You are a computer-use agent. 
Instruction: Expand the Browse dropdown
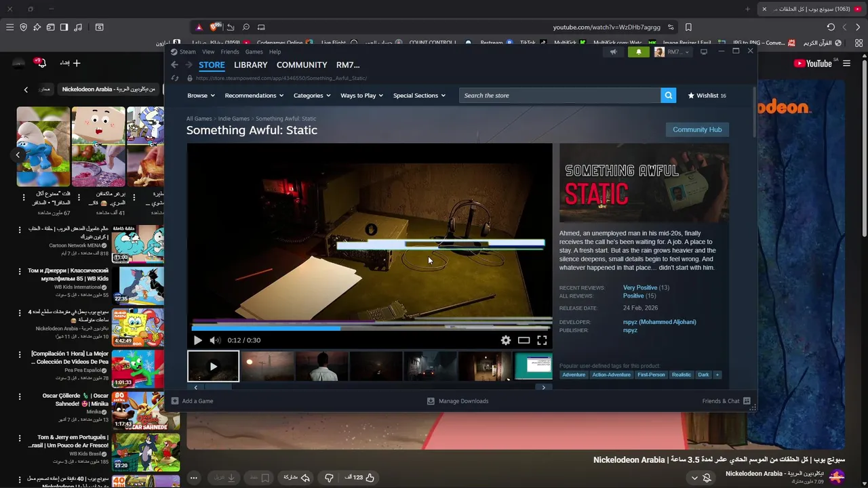tap(201, 96)
